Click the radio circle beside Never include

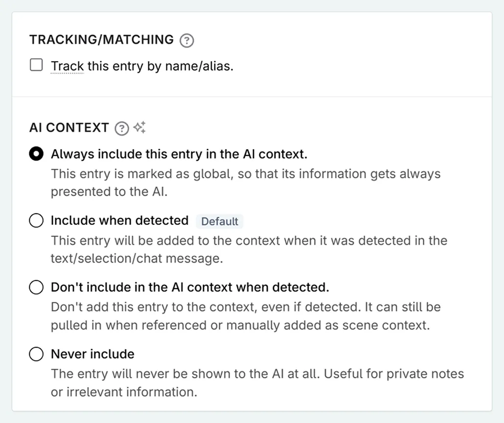point(36,354)
